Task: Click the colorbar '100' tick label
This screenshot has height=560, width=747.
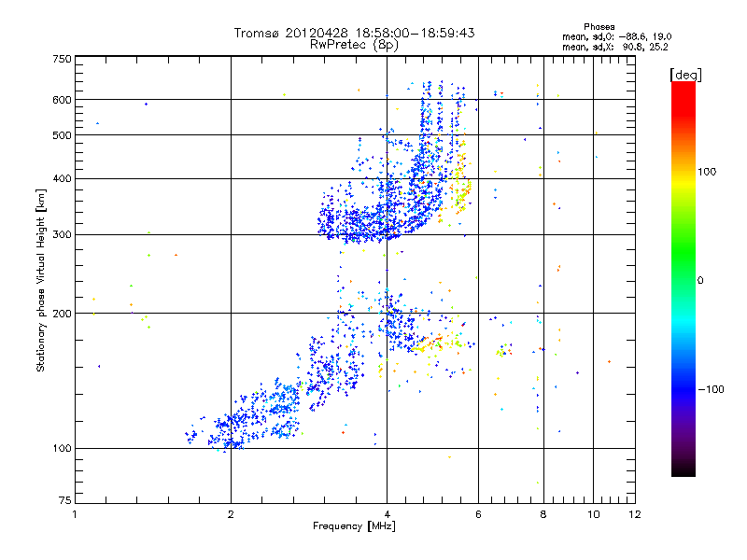Action: (x=707, y=172)
